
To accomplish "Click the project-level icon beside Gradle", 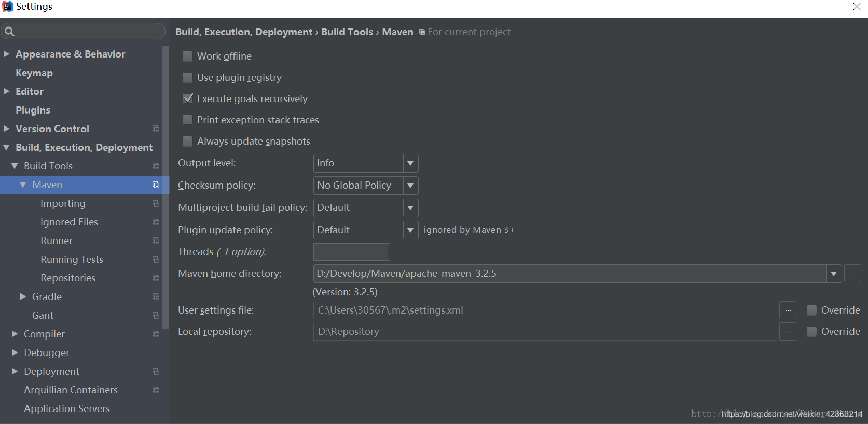I will point(156,296).
